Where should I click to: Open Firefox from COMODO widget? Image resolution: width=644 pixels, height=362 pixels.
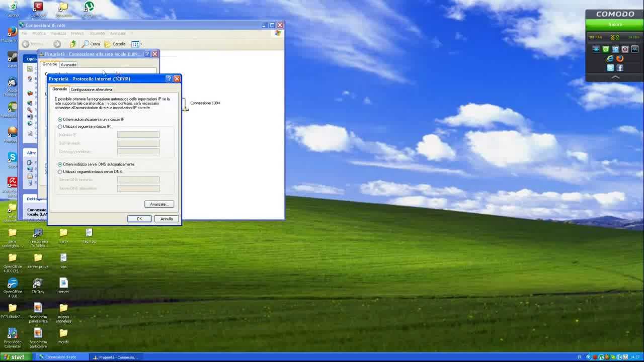pyautogui.click(x=620, y=59)
